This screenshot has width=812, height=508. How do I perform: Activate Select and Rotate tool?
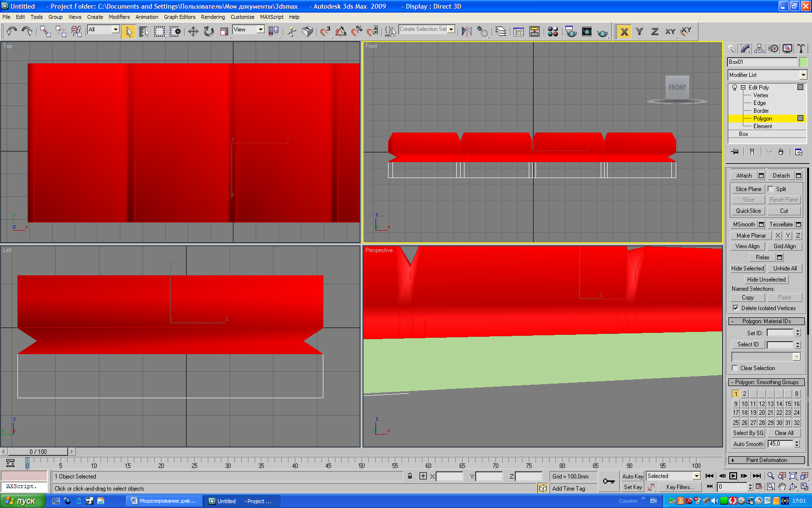point(209,31)
